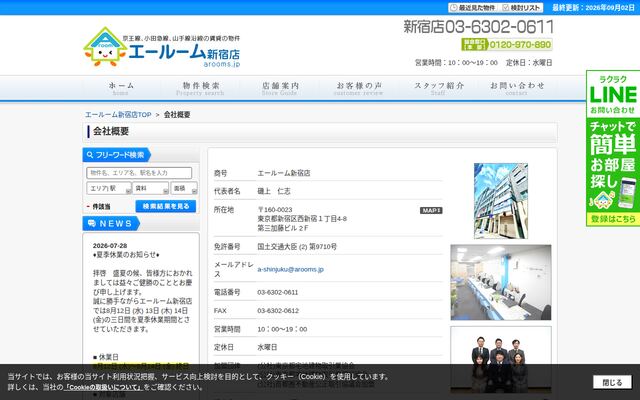This screenshot has height=400, width=640.
Task: Close the cookie notice with 閉じる
Action: point(612,382)
